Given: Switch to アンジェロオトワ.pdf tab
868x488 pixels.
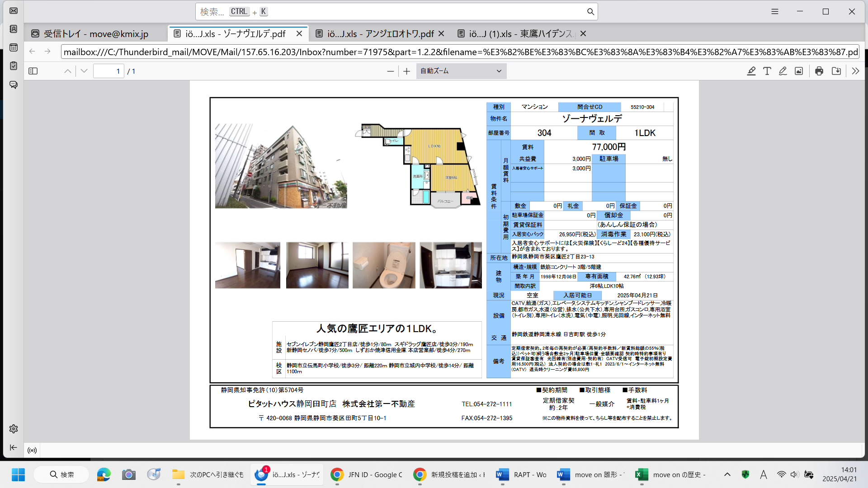Looking at the screenshot, I should [x=380, y=34].
